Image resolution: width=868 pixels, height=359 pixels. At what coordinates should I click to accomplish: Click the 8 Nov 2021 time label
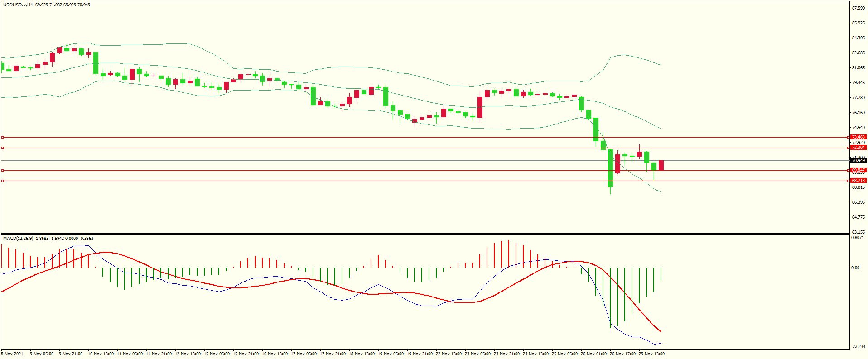[x=12, y=354]
